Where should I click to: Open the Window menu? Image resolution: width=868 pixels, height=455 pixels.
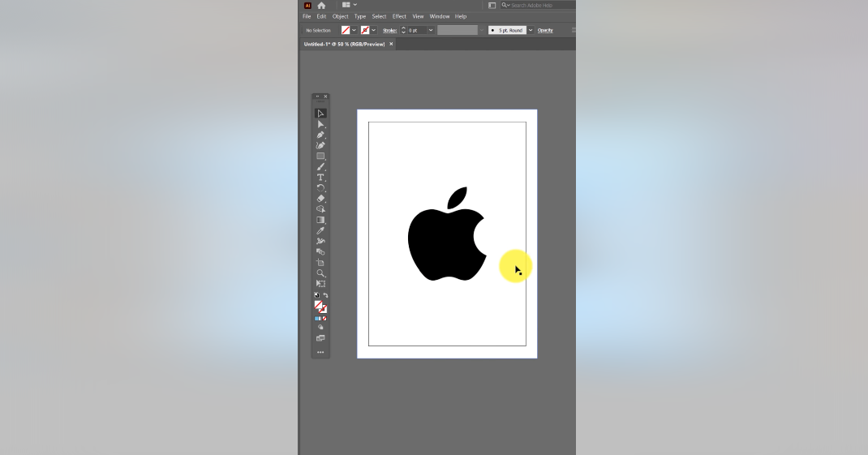[x=440, y=16]
